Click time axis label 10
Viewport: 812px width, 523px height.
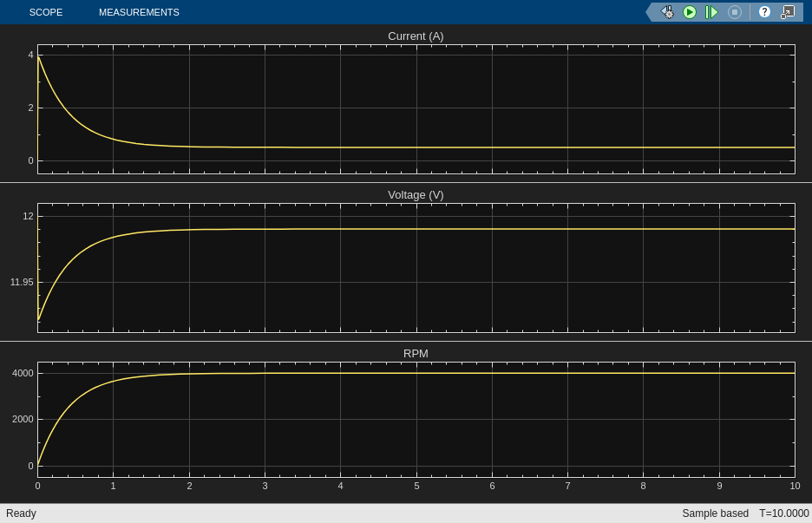coord(795,487)
